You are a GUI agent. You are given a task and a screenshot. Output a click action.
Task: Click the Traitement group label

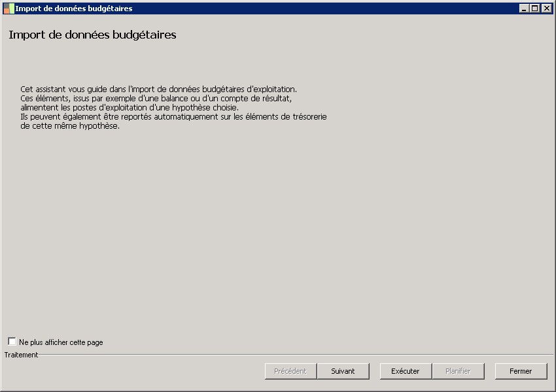pos(21,355)
